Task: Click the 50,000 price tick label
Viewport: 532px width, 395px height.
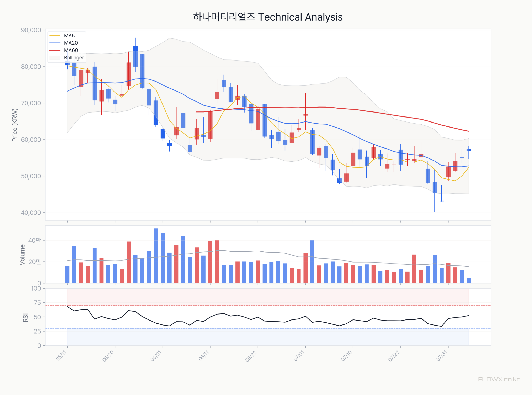Action: 31,176
